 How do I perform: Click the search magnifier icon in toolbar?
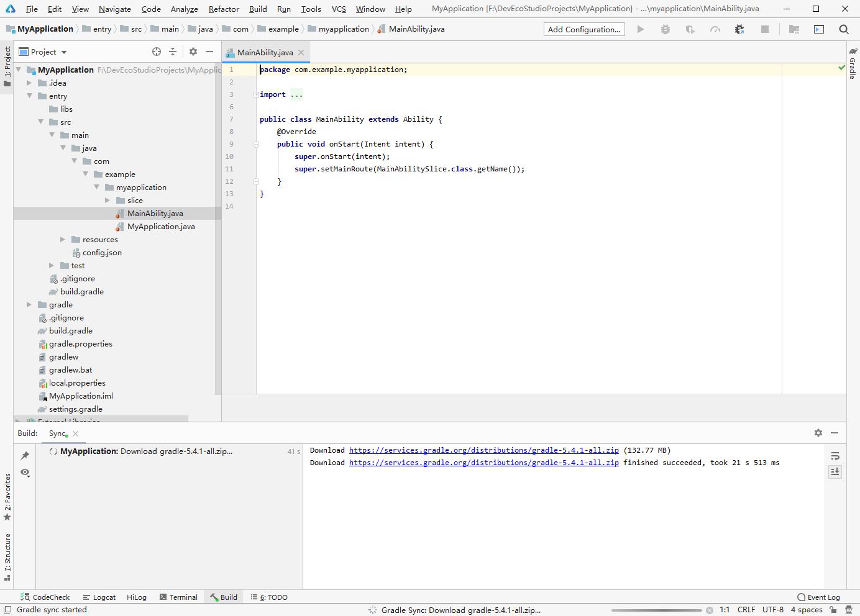tap(843, 29)
